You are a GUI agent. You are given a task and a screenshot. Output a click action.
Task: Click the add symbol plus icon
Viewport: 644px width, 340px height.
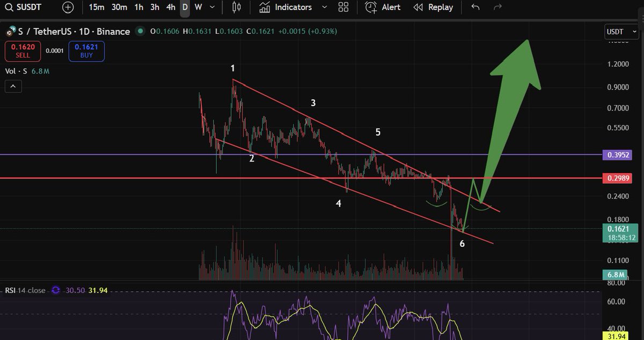coord(68,8)
